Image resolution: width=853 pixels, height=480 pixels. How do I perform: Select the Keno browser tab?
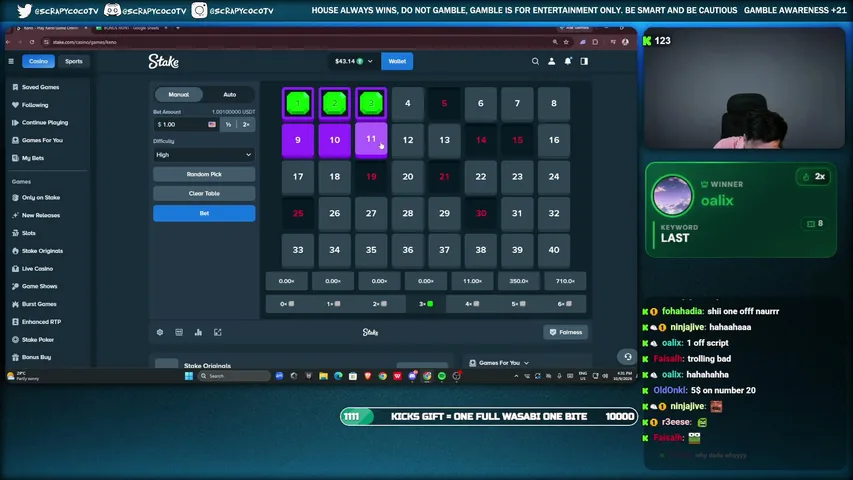pyautogui.click(x=51, y=28)
